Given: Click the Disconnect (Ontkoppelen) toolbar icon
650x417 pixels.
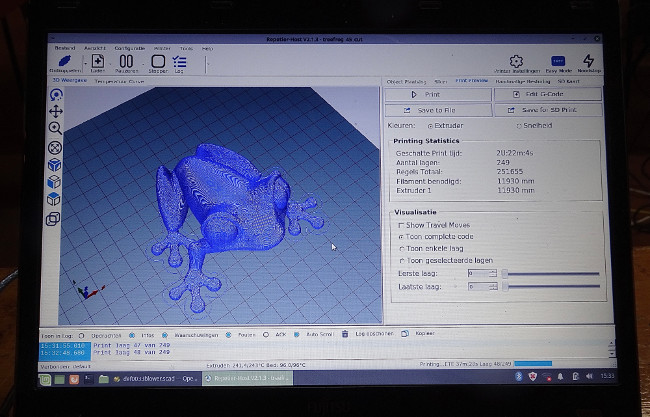Looking at the screenshot, I should [x=66, y=63].
